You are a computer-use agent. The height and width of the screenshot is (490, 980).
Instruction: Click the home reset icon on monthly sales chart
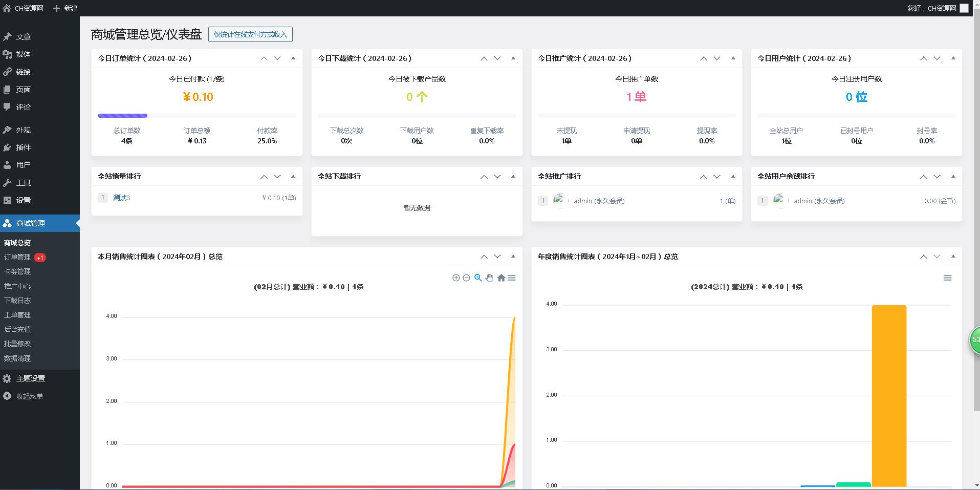(x=501, y=278)
